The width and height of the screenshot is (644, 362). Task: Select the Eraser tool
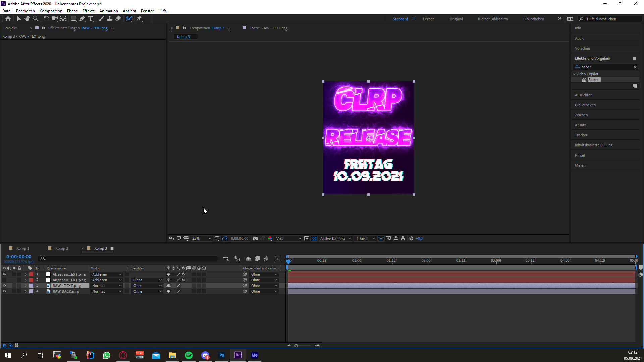click(118, 19)
